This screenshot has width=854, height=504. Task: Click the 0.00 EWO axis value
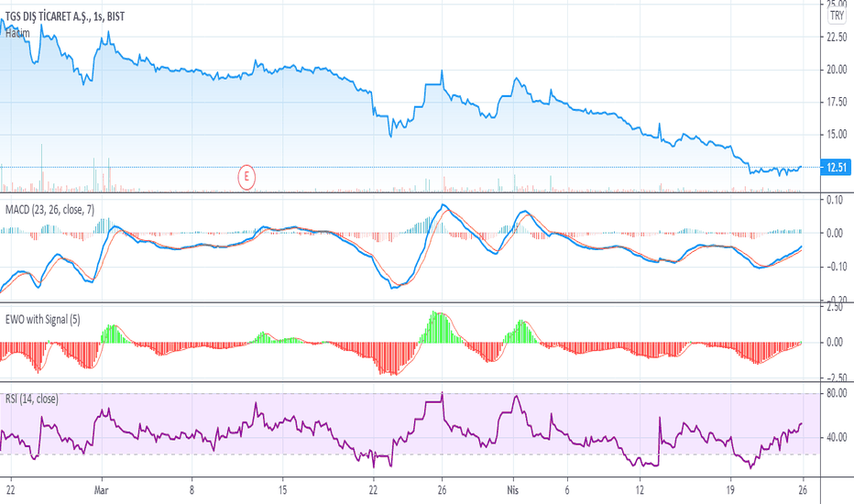click(835, 342)
